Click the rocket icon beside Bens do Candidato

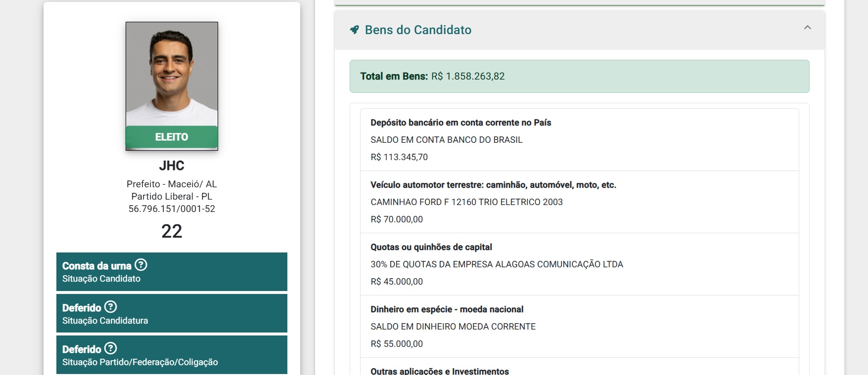tap(355, 30)
